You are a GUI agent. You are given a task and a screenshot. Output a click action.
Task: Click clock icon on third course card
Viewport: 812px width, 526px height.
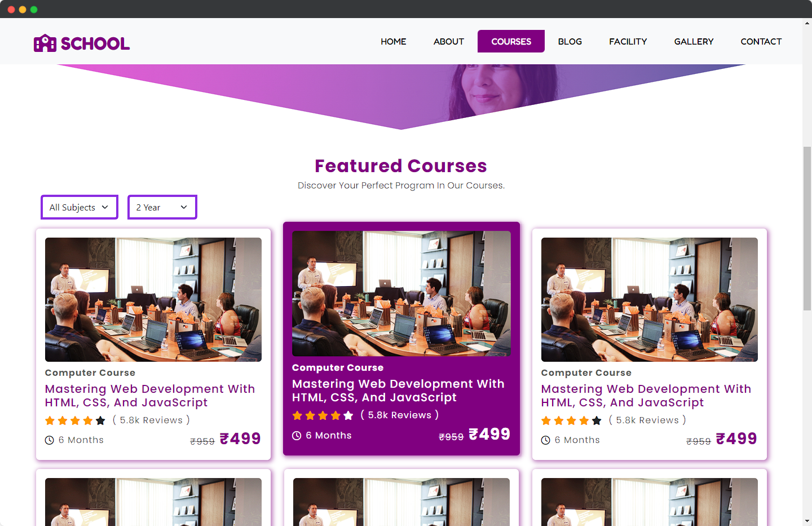pyautogui.click(x=546, y=440)
